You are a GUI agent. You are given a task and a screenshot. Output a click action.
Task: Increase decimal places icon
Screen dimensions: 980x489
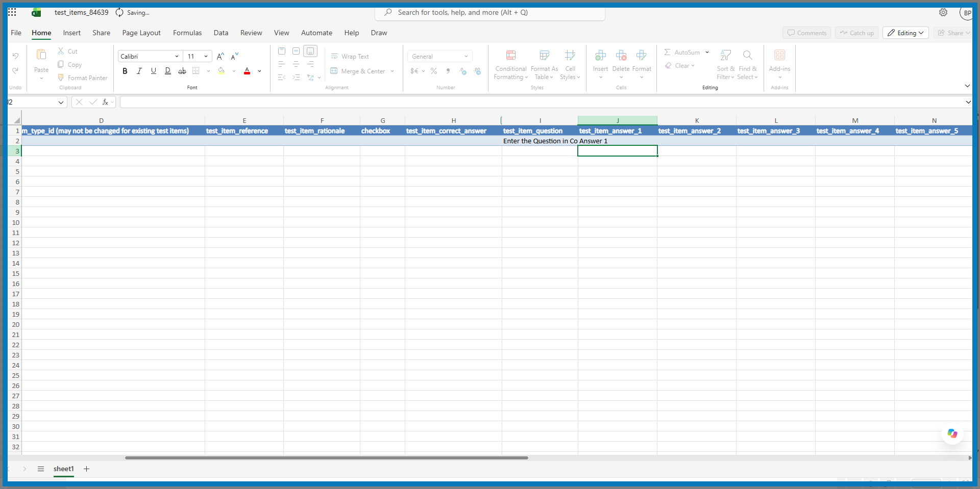[x=463, y=71]
